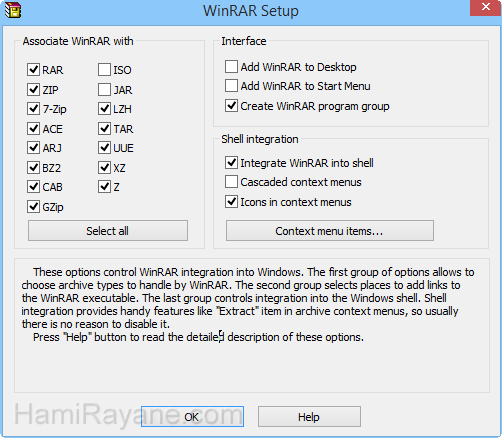This screenshot has width=502, height=438.
Task: Click the 'Associate WinRAR with' group label
Action: point(78,41)
